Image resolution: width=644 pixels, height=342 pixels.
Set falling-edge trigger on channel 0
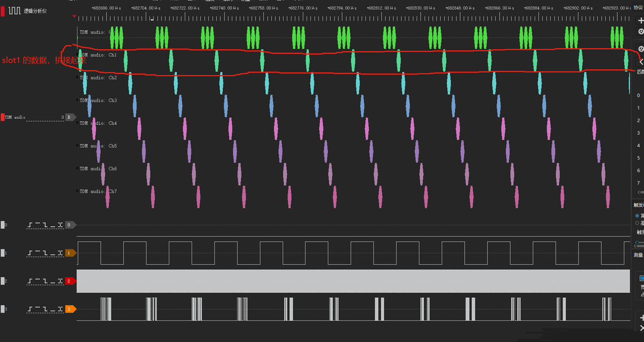45,225
